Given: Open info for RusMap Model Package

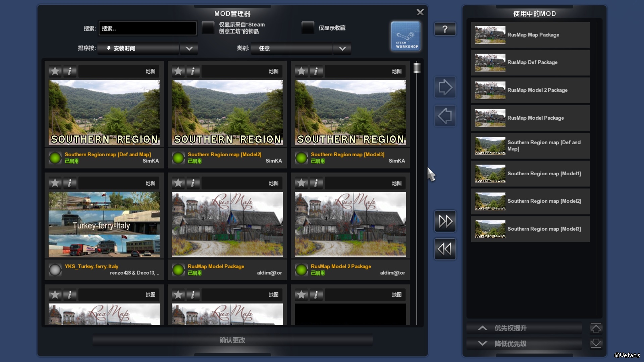Looking at the screenshot, I should pyautogui.click(x=193, y=183).
